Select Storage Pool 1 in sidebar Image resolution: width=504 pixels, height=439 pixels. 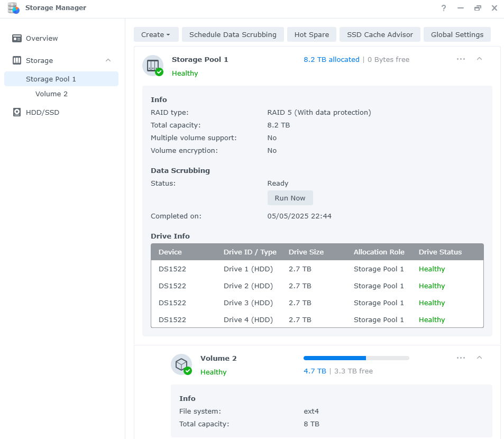[x=51, y=79]
